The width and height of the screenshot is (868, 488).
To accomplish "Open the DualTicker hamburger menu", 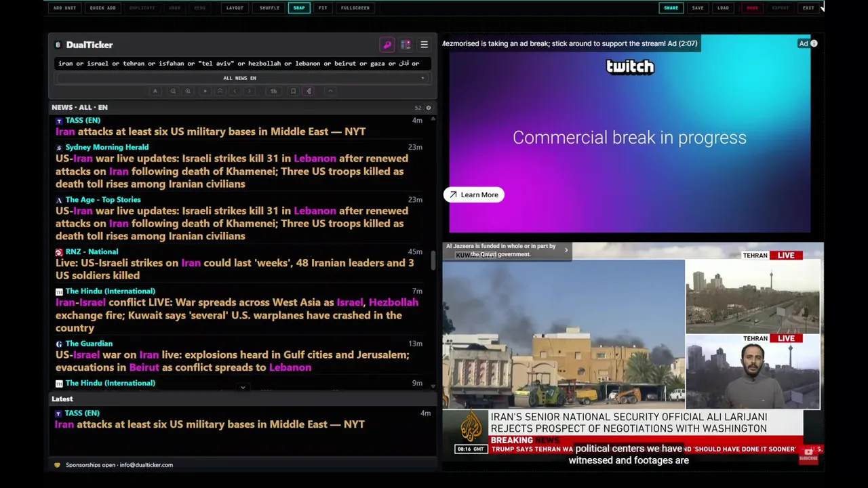I will [424, 45].
